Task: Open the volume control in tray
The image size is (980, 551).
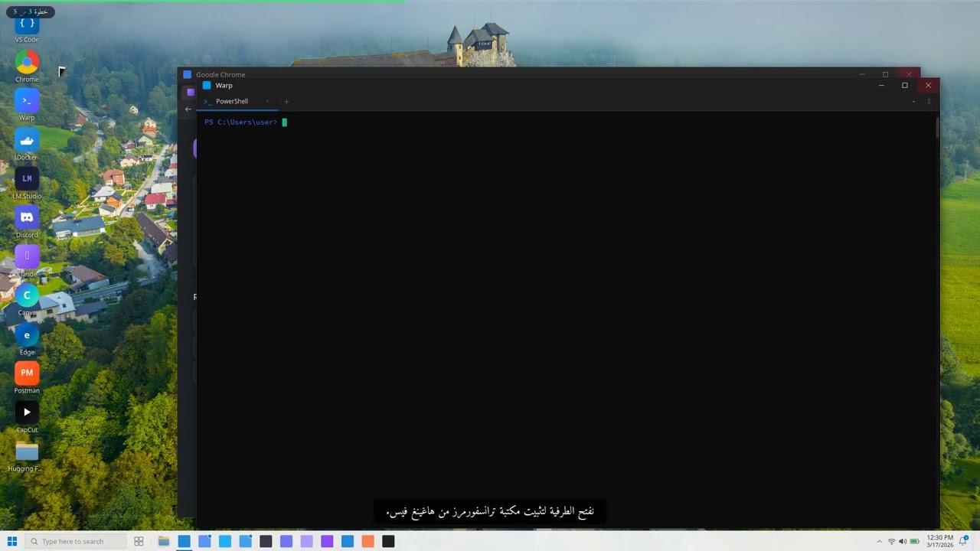Action: pos(903,541)
